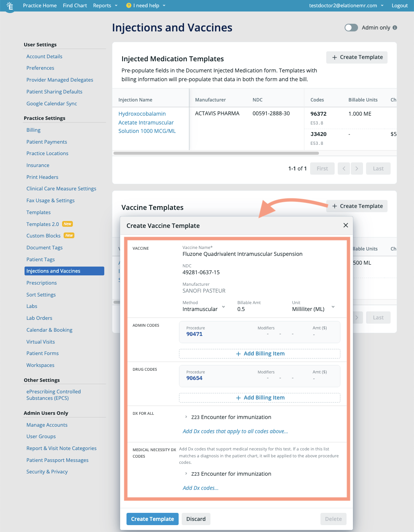Open Google Calendar Sync
The height and width of the screenshot is (532, 414).
point(52,103)
